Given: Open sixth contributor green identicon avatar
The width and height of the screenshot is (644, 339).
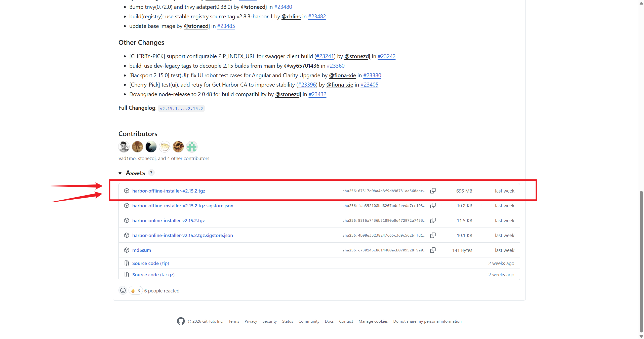Looking at the screenshot, I should click(x=192, y=147).
